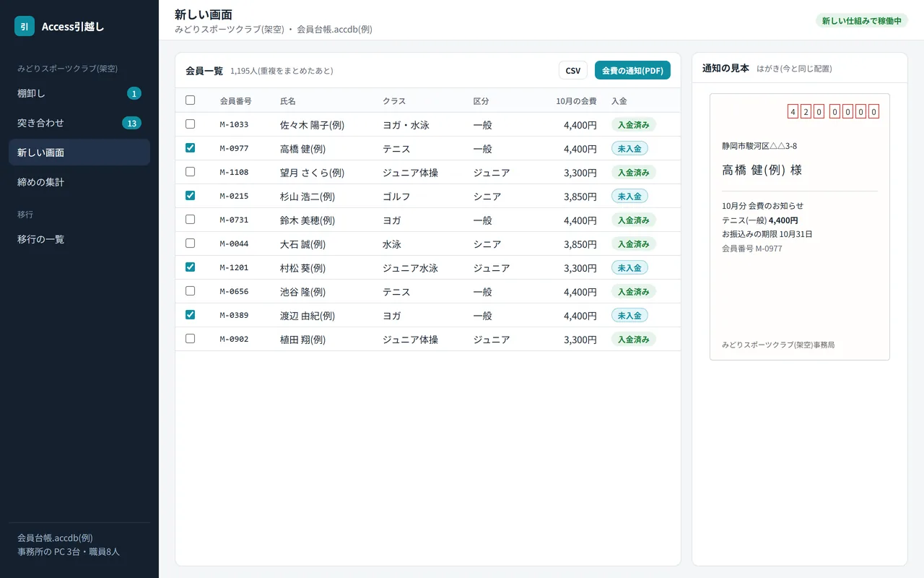The image size is (924, 578).
Task: Export list with the CSV button
Action: [573, 70]
